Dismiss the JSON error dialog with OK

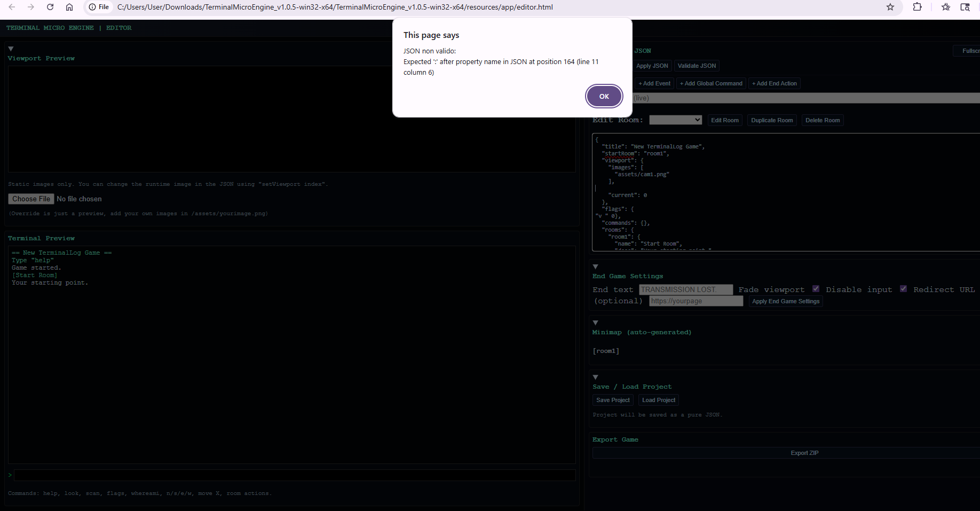tap(604, 96)
